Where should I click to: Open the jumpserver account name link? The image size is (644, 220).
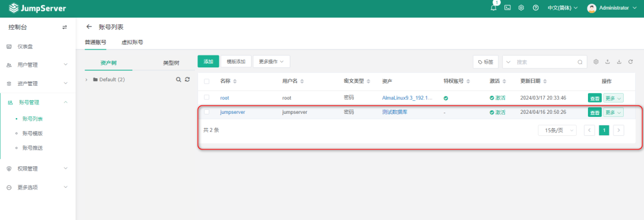click(233, 112)
